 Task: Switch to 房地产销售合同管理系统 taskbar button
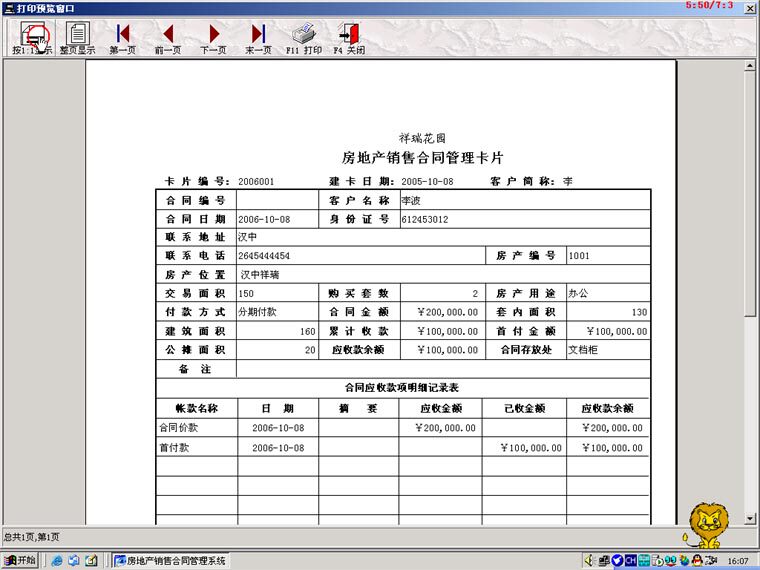click(171, 561)
